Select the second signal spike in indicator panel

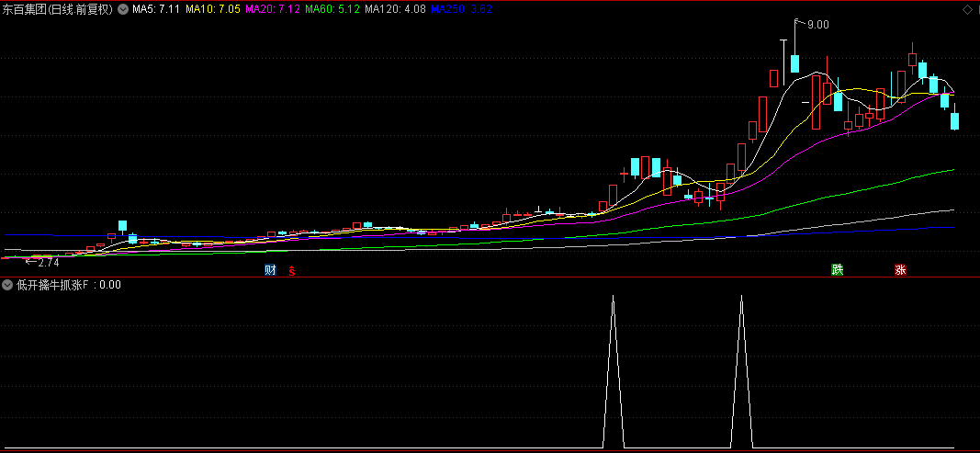(742, 371)
